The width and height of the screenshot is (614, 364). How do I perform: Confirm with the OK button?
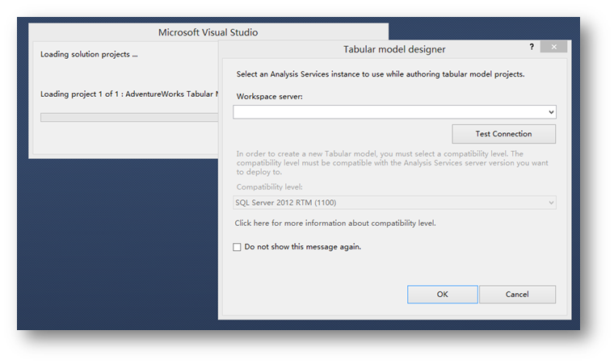point(442,295)
